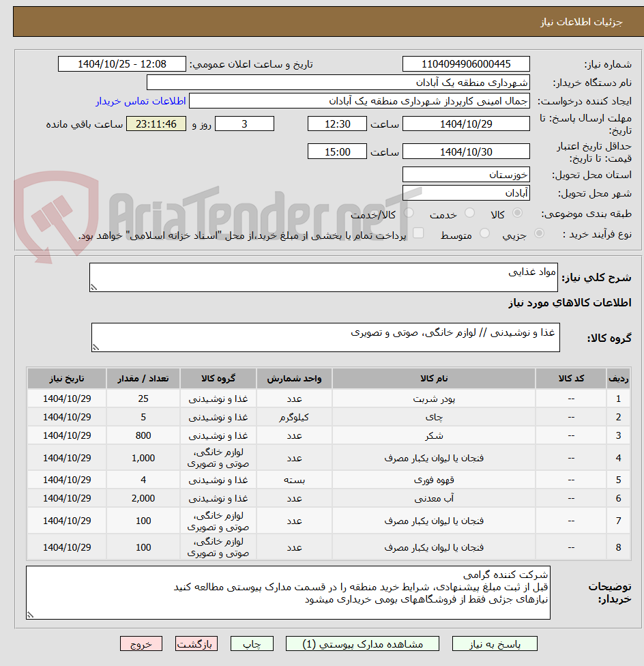
Task: Click the گروه کالا column header
Action: coord(218,379)
